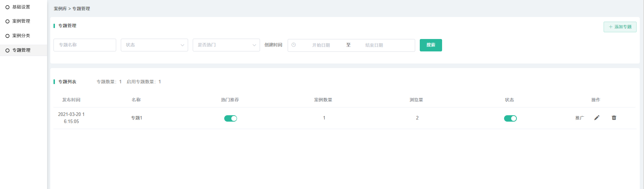Click the 启用专题数量: 1 text

point(144,82)
